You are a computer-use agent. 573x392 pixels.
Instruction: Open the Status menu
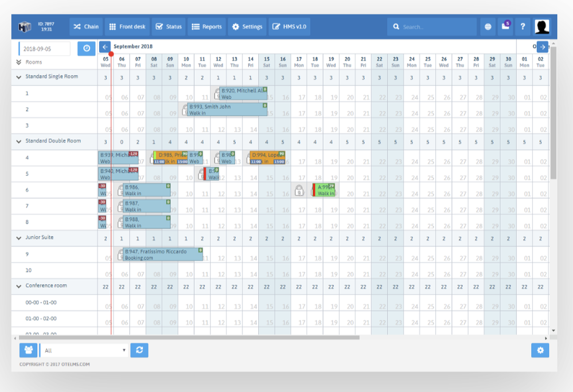point(168,27)
